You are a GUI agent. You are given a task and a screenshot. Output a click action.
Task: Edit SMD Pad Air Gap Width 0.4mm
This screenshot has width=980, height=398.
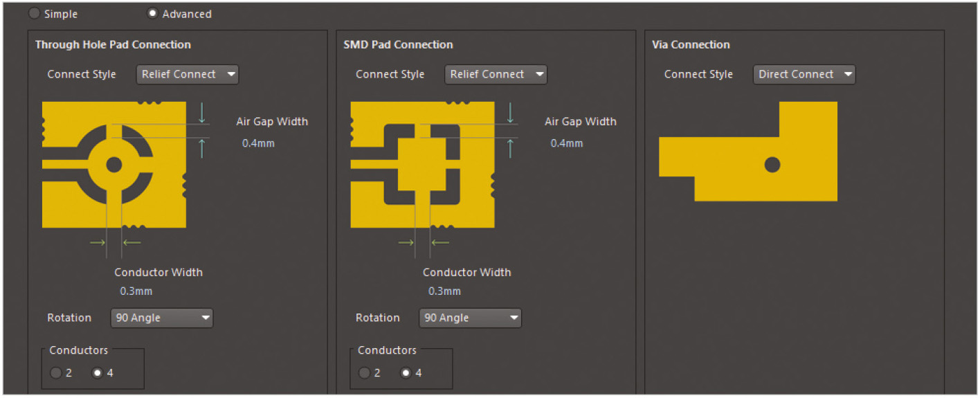(x=567, y=143)
